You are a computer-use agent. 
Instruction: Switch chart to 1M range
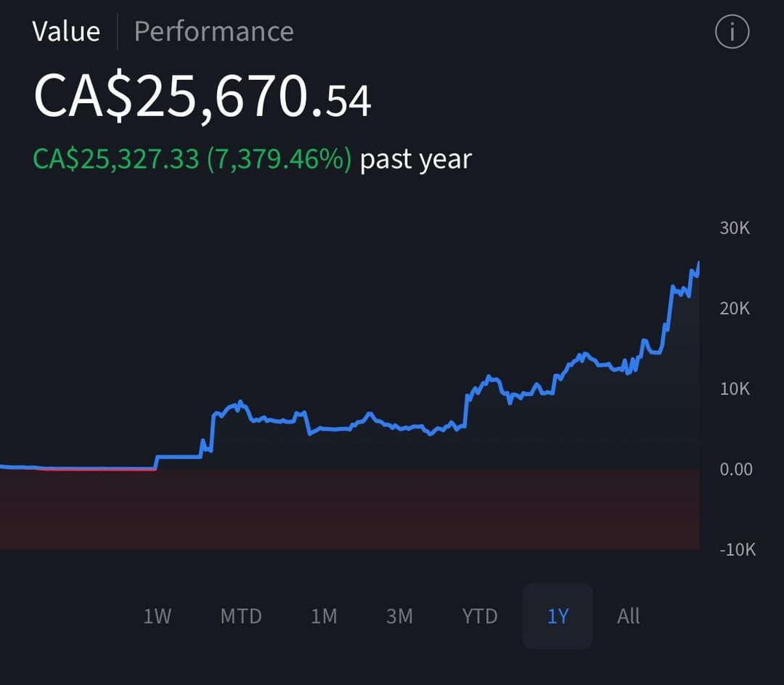324,617
